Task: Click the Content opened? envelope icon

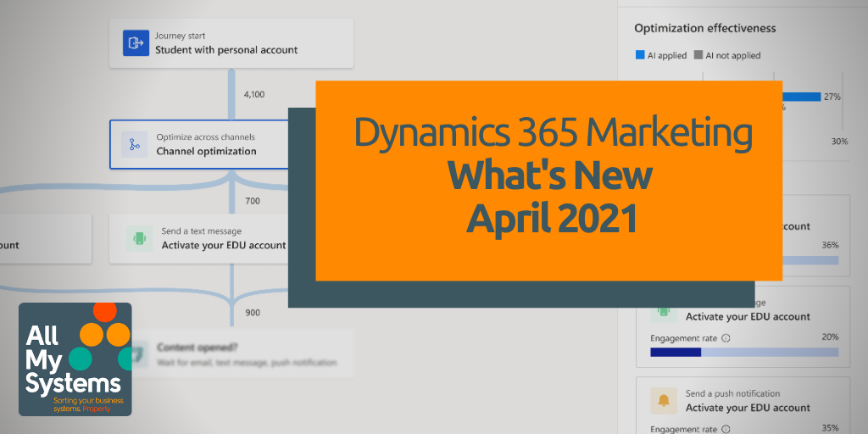Action: (140, 354)
